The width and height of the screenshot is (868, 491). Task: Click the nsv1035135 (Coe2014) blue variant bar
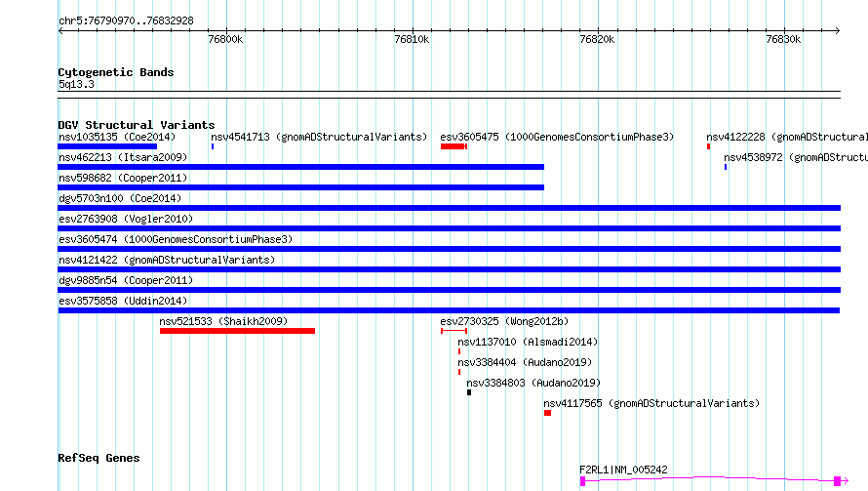pos(107,146)
